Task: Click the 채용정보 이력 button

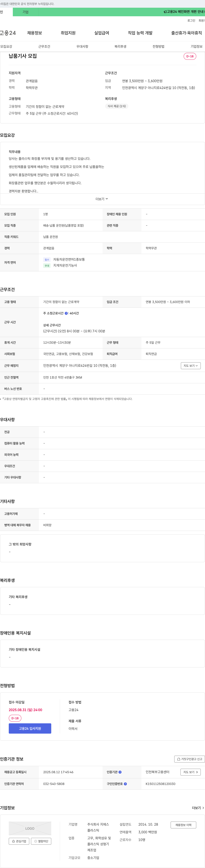Action: (x=183, y=825)
